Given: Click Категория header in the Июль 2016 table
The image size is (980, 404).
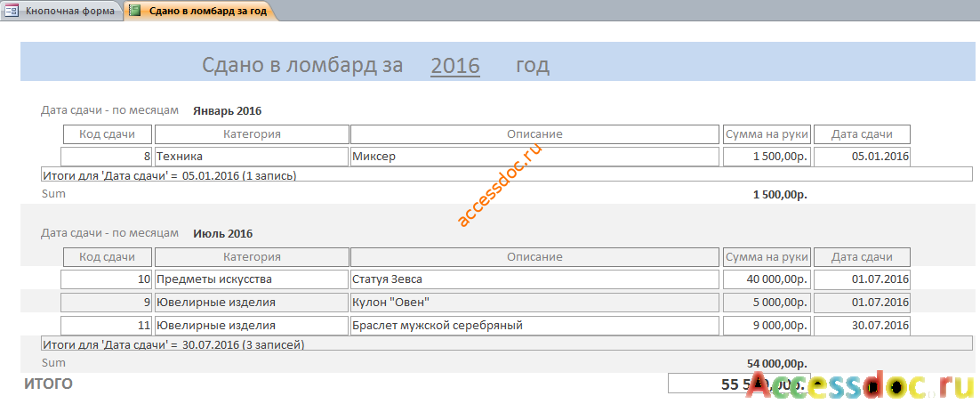Looking at the screenshot, I should coord(252,257).
